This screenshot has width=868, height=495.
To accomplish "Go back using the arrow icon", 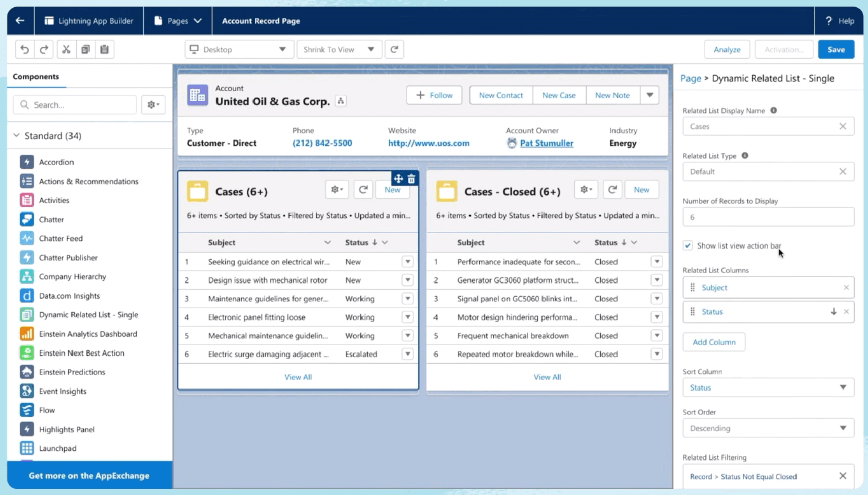I will (20, 21).
